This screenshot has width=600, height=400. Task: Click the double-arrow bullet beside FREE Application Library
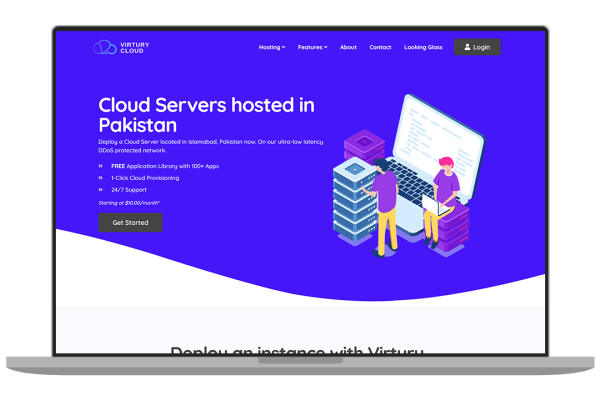[101, 166]
